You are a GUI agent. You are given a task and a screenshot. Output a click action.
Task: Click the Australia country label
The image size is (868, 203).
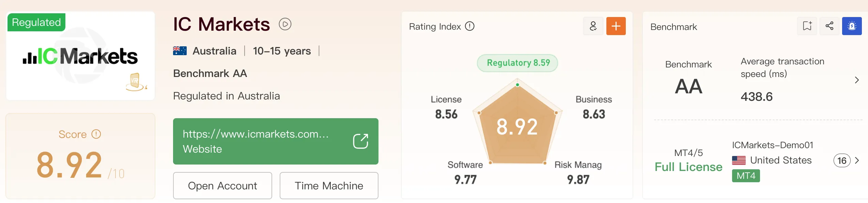(x=214, y=51)
